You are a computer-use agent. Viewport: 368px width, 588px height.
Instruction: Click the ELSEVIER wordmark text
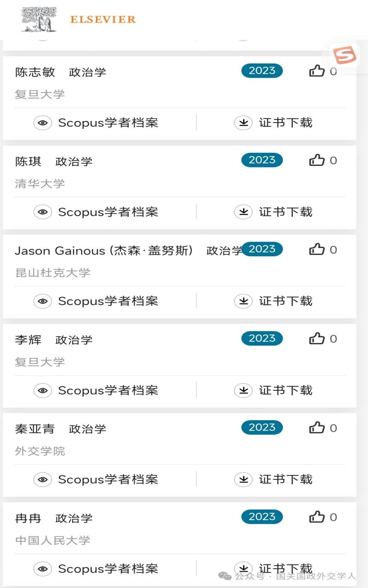(x=103, y=20)
